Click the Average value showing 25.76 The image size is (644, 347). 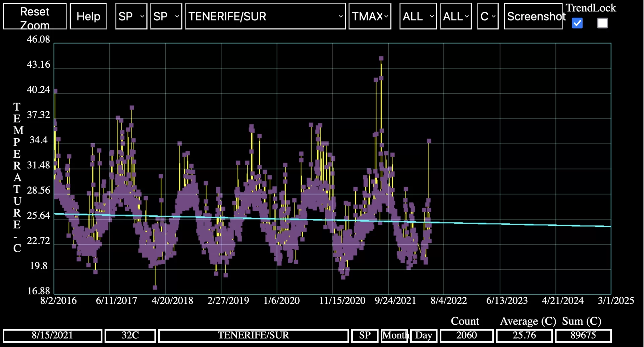(x=524, y=335)
